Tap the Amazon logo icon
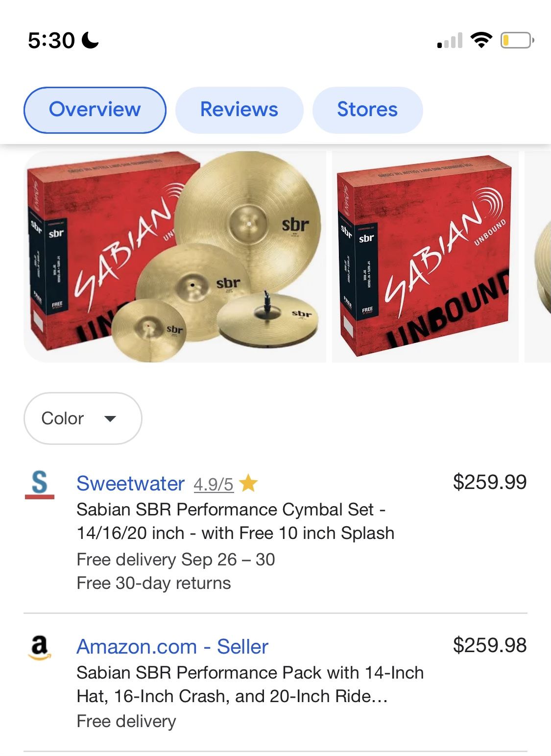This screenshot has width=551, height=756. (x=40, y=647)
